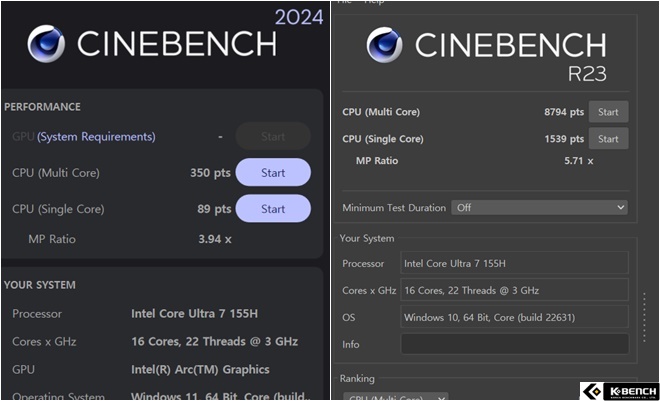Click the YOUR SYSTEM section heading
The height and width of the screenshot is (401, 660).
(40, 285)
